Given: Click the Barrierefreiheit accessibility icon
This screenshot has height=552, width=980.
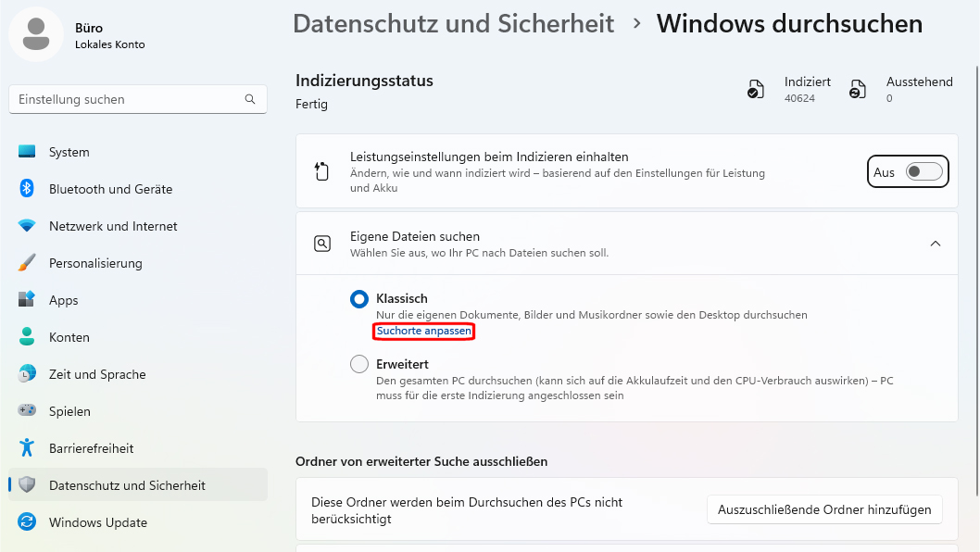Looking at the screenshot, I should coord(27,447).
